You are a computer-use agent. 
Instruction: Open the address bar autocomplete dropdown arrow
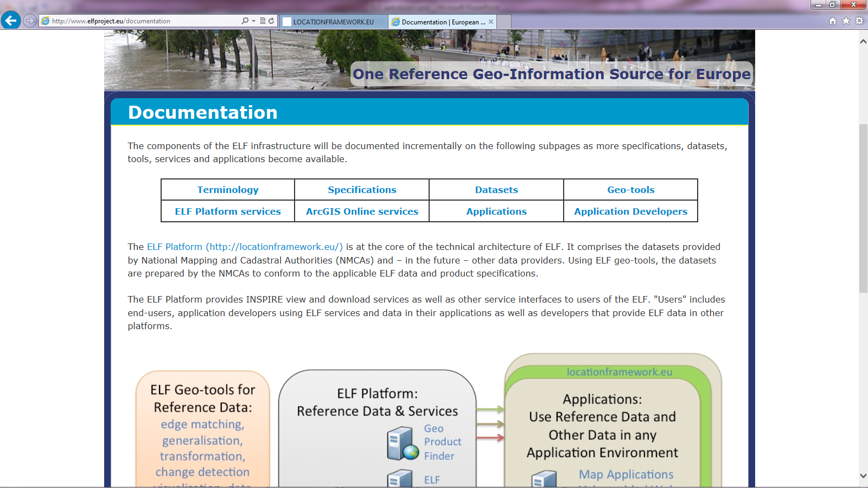(253, 21)
